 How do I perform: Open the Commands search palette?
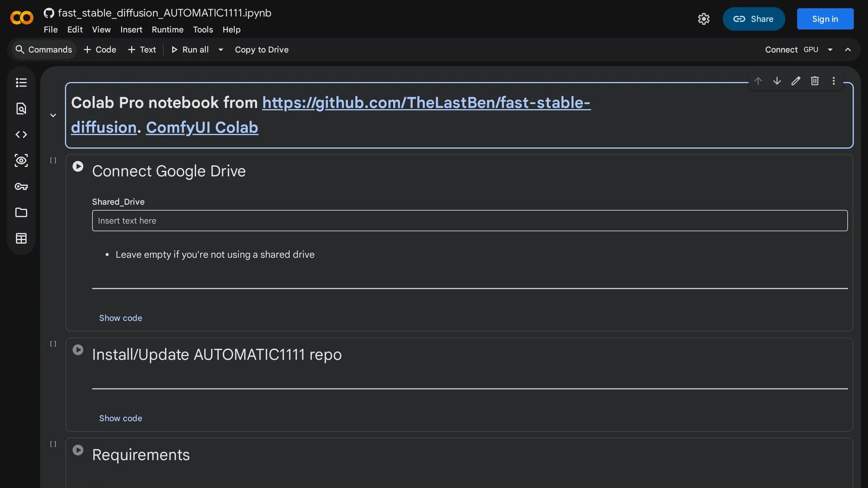coord(43,50)
